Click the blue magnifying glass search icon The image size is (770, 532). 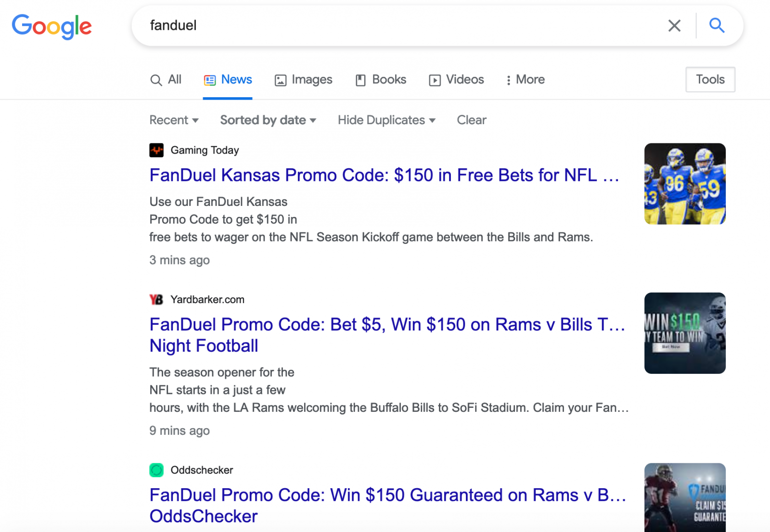pos(717,25)
